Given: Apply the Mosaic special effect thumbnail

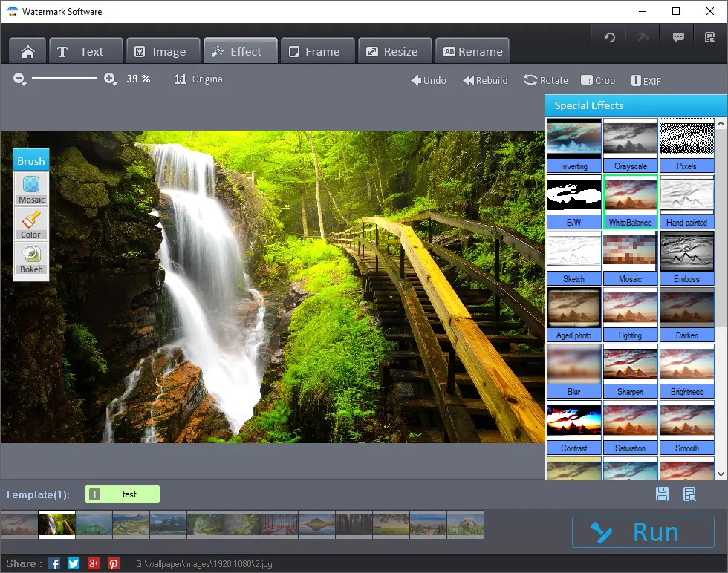Looking at the screenshot, I should 630,258.
